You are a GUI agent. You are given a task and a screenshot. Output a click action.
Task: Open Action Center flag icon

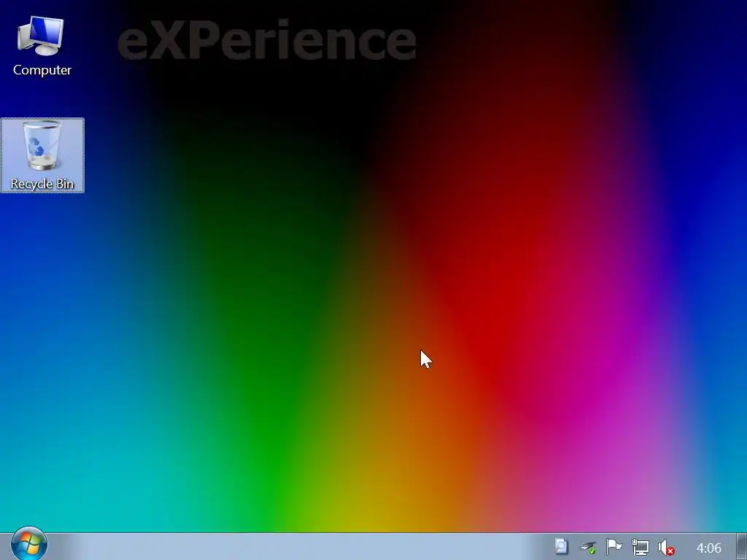(x=614, y=547)
